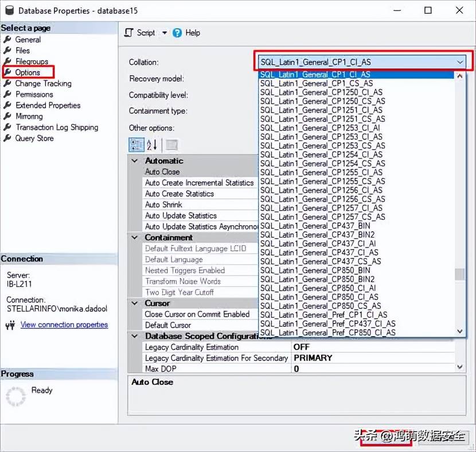The height and width of the screenshot is (452, 476).
Task: Click the Alphabetical sort icon
Action: 152,145
